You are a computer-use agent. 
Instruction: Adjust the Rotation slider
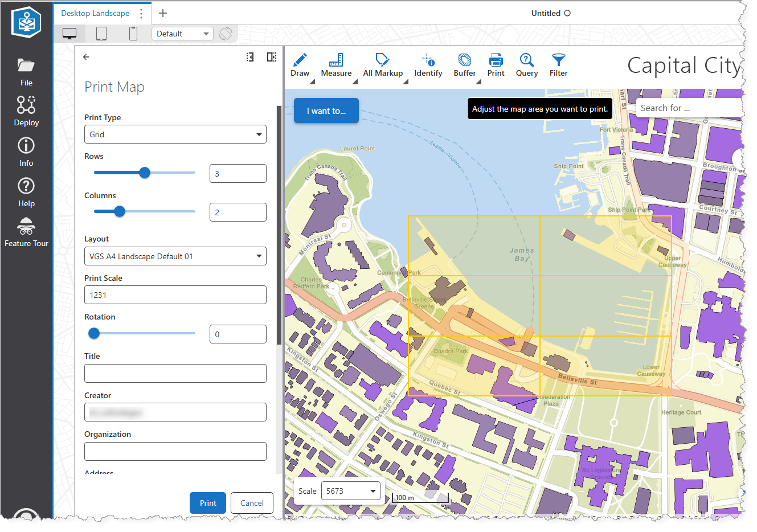tap(94, 333)
